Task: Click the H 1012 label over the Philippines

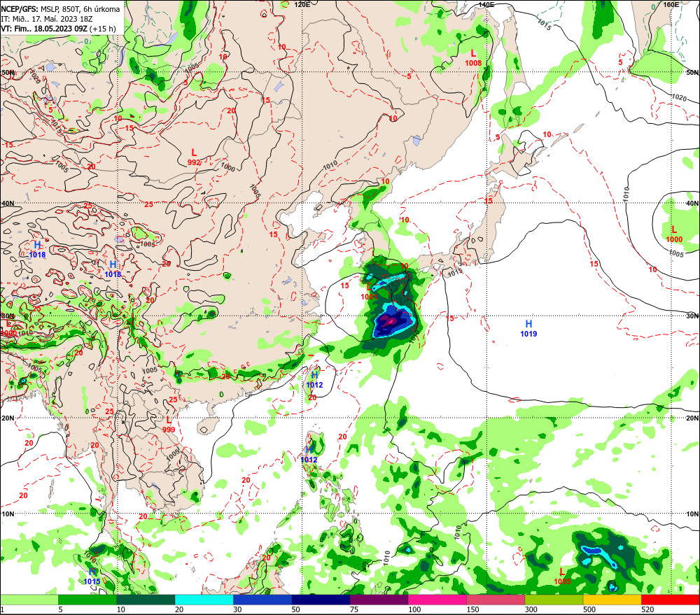Action: (x=309, y=455)
